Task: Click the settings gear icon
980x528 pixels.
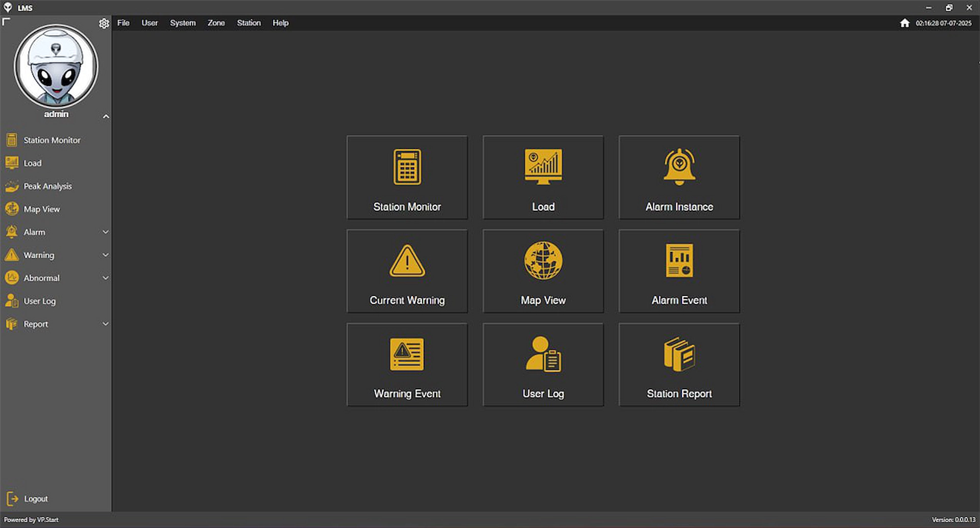Action: tap(104, 23)
